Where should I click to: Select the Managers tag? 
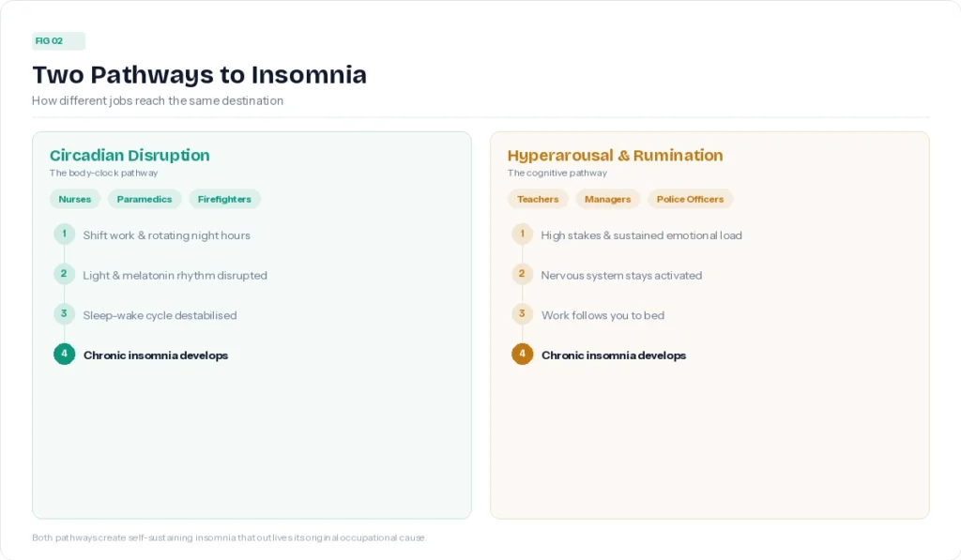point(607,199)
